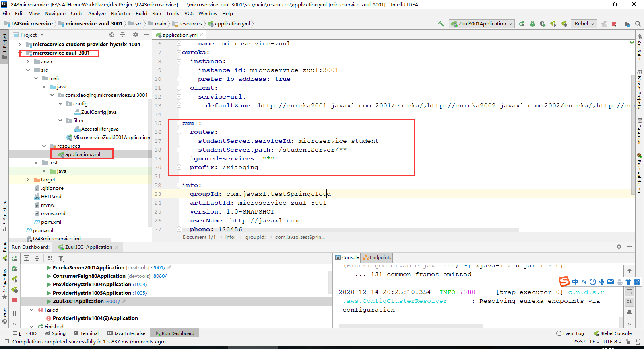Open the Project panel settings gear
The width and height of the screenshot is (644, 349).
point(136,35)
